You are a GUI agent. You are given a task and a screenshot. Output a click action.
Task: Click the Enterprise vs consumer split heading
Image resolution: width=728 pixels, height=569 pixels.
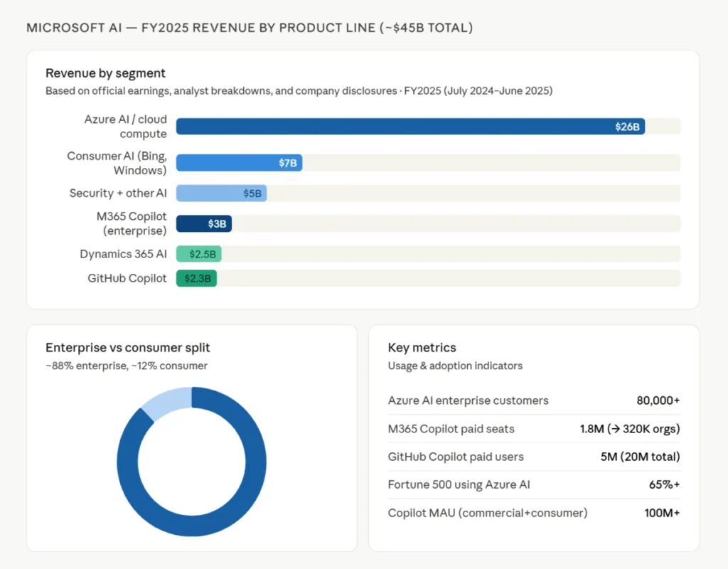(128, 347)
